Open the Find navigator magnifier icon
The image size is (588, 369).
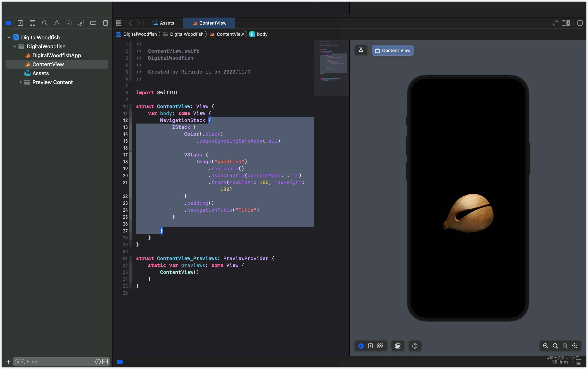point(44,23)
